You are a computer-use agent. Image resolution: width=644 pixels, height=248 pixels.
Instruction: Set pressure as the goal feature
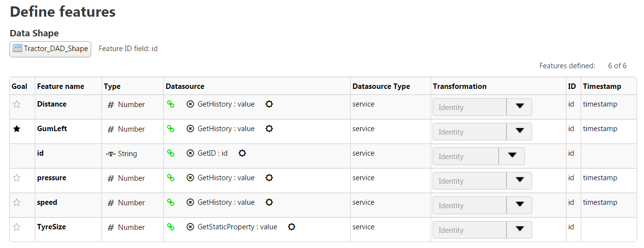point(17,178)
